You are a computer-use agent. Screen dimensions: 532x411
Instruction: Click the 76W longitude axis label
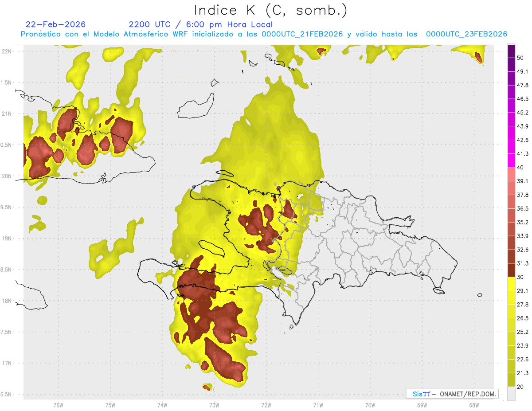(58, 404)
